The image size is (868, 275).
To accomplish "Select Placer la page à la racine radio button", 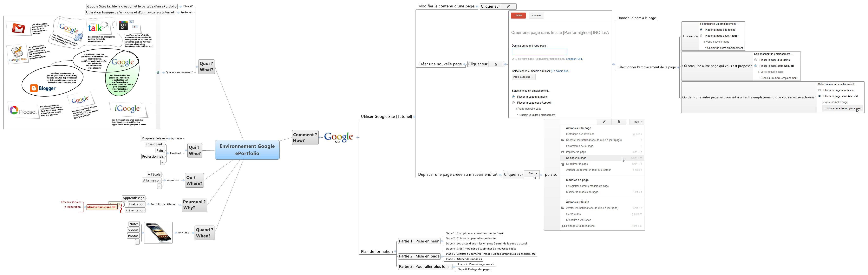I will [x=514, y=97].
